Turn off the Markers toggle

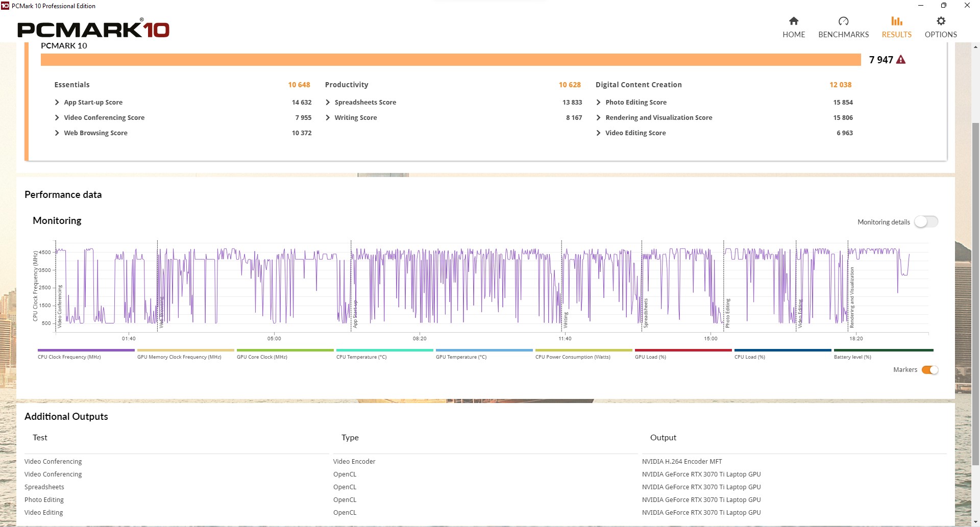click(x=929, y=370)
